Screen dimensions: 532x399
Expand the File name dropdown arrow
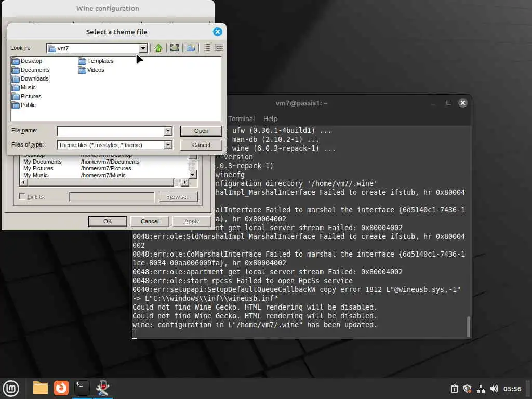168,131
